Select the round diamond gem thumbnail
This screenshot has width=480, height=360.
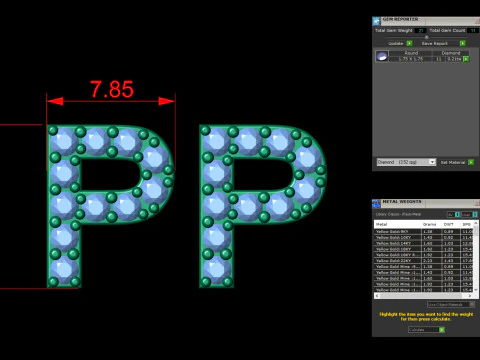click(382, 56)
